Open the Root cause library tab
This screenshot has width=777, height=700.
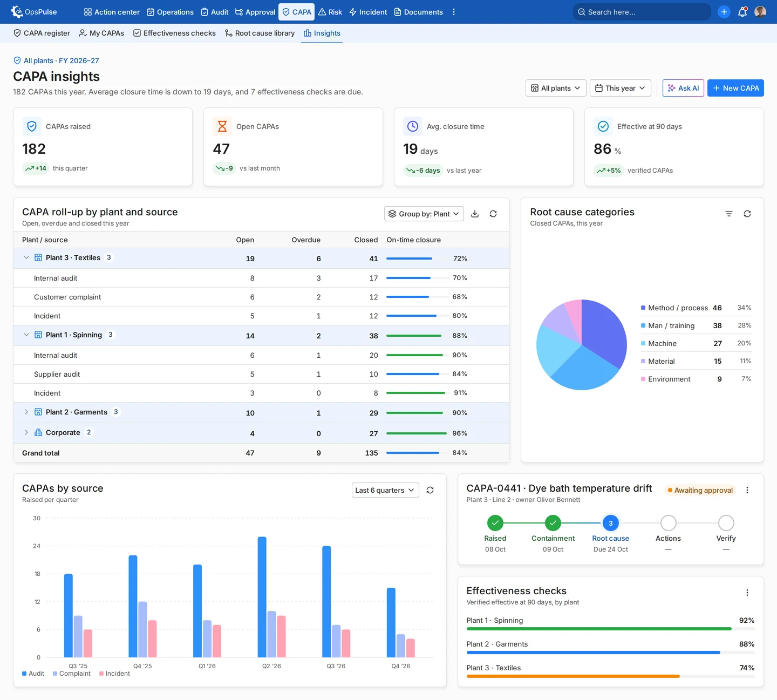pos(260,33)
